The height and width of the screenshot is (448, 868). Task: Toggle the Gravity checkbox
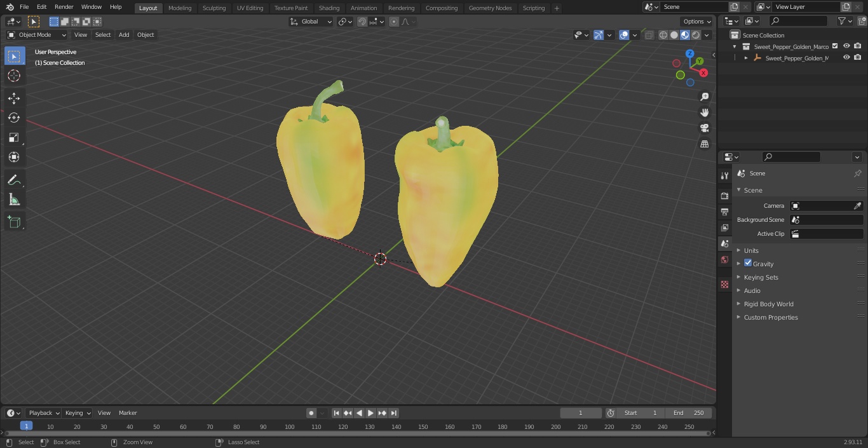click(x=748, y=263)
